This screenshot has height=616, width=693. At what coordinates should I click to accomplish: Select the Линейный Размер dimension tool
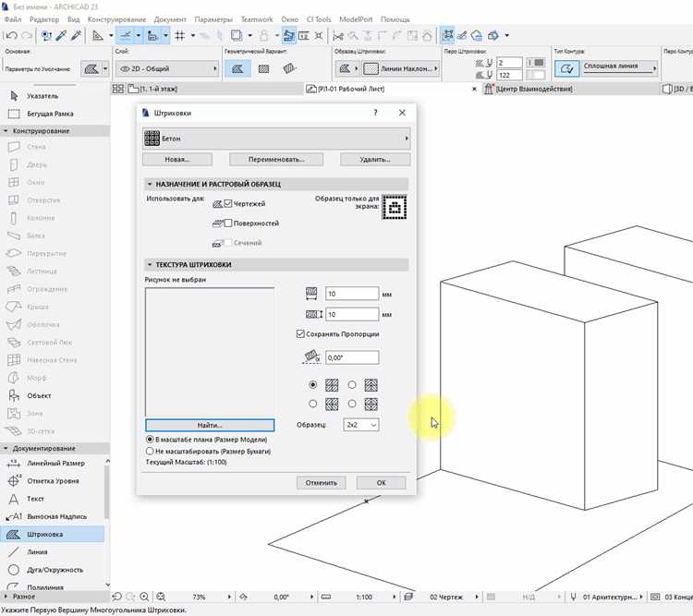pyautogui.click(x=55, y=463)
